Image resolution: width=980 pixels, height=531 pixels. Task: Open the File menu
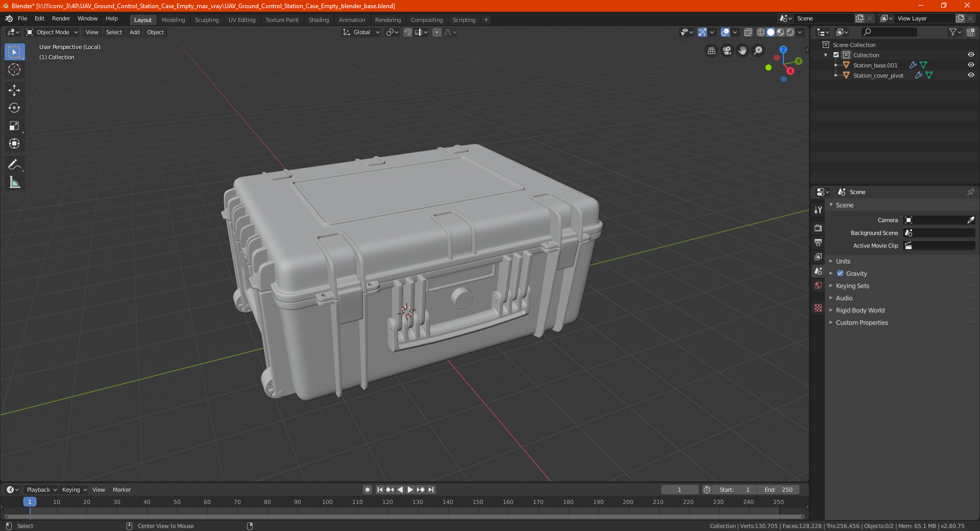tap(22, 18)
